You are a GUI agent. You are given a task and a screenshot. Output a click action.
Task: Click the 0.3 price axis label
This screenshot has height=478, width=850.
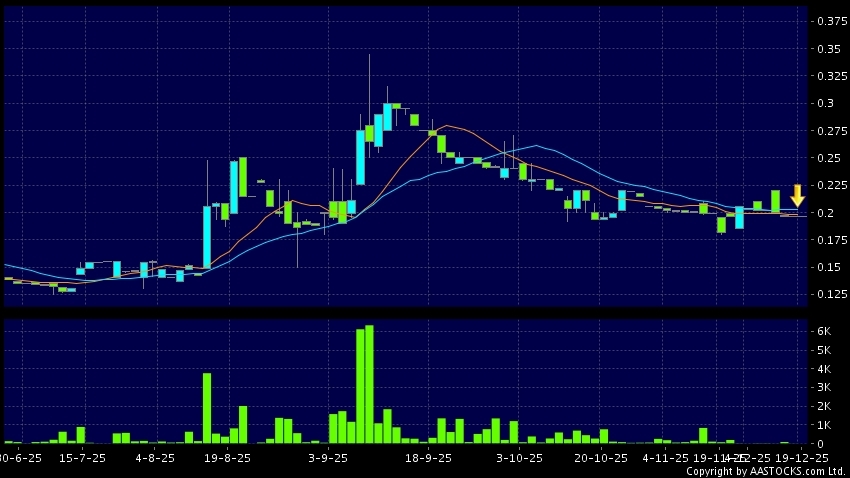(826, 103)
